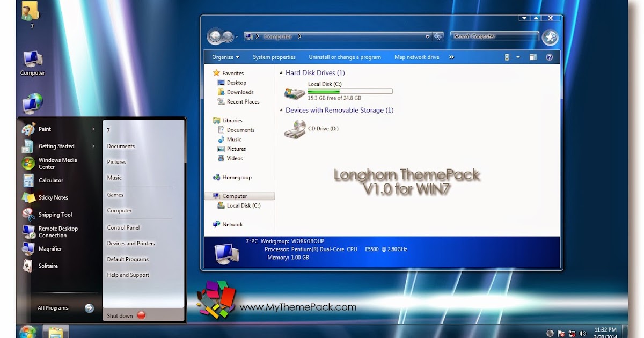Open the Organize dropdown menu
This screenshot has width=644, height=338.
[225, 57]
